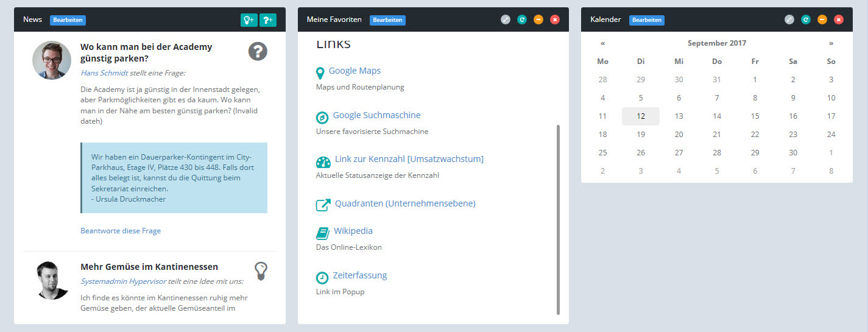Viewport: 868px width, 332px height.
Task: Click the add idea lightbulb button in News
Action: tap(249, 19)
